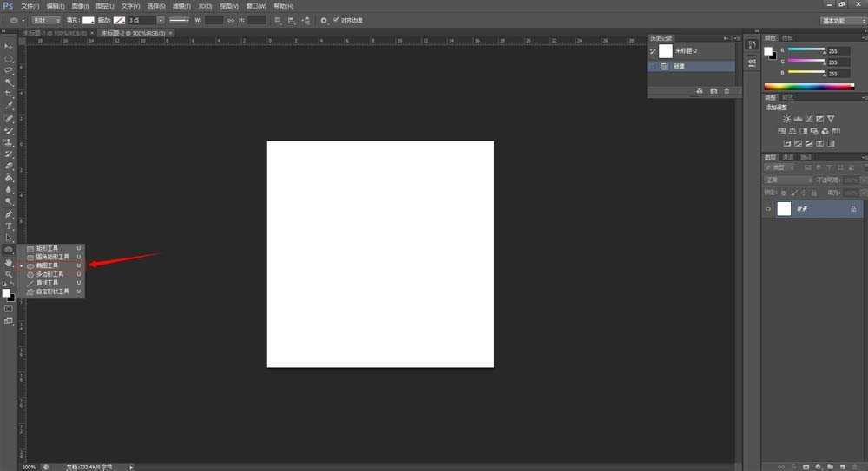Toggle the link width and height icon
The height and width of the screenshot is (471, 868).
coord(229,20)
